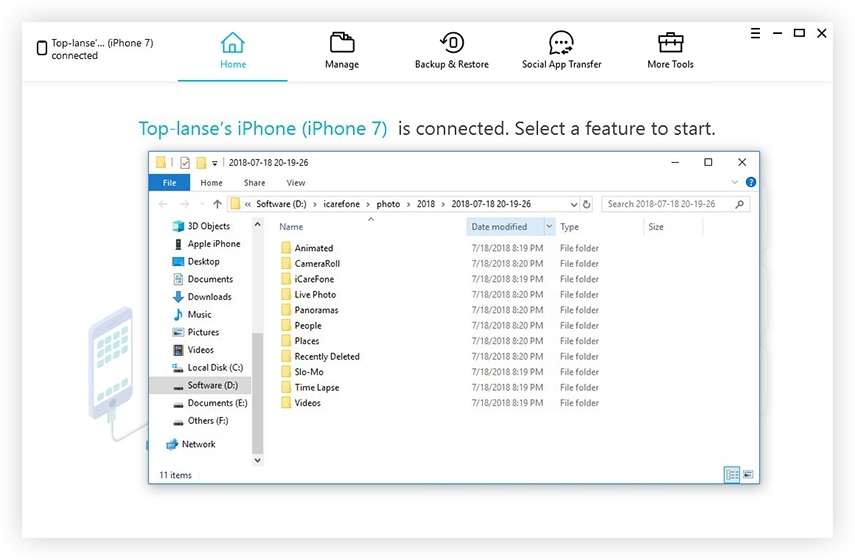
Task: Select 3D Objects in navigation pane
Action: pyautogui.click(x=201, y=226)
